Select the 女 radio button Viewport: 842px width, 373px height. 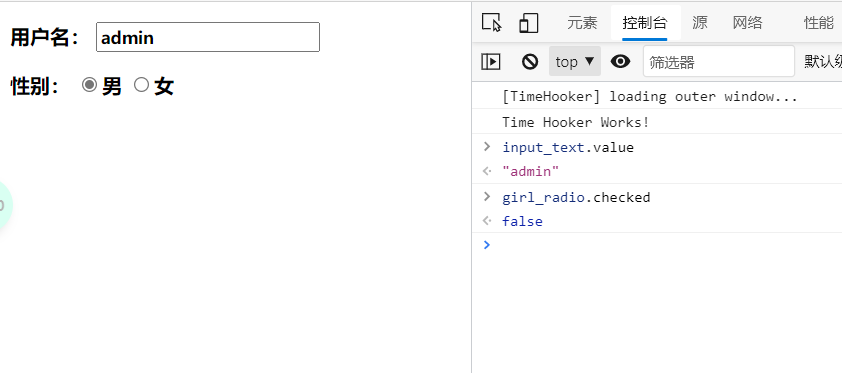click(x=141, y=85)
